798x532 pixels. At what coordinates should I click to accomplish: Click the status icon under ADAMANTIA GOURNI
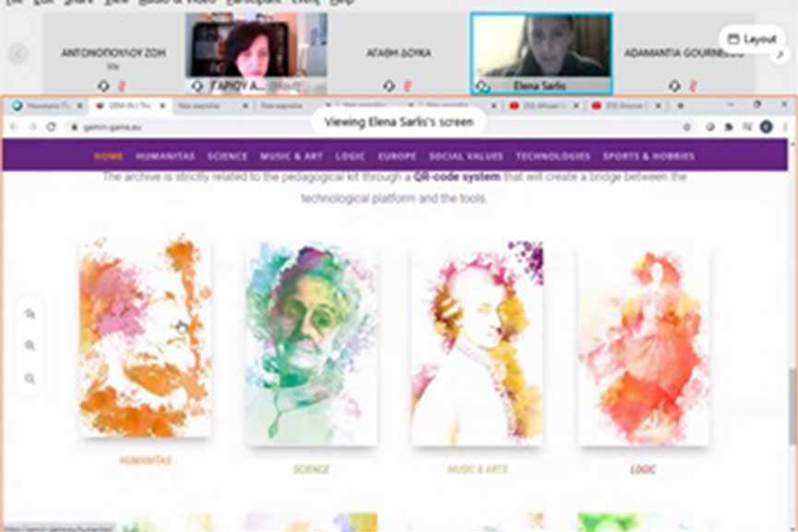tap(674, 87)
